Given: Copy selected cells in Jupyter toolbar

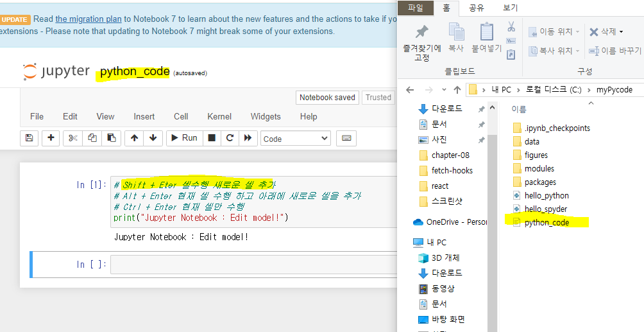Looking at the screenshot, I should tap(92, 138).
